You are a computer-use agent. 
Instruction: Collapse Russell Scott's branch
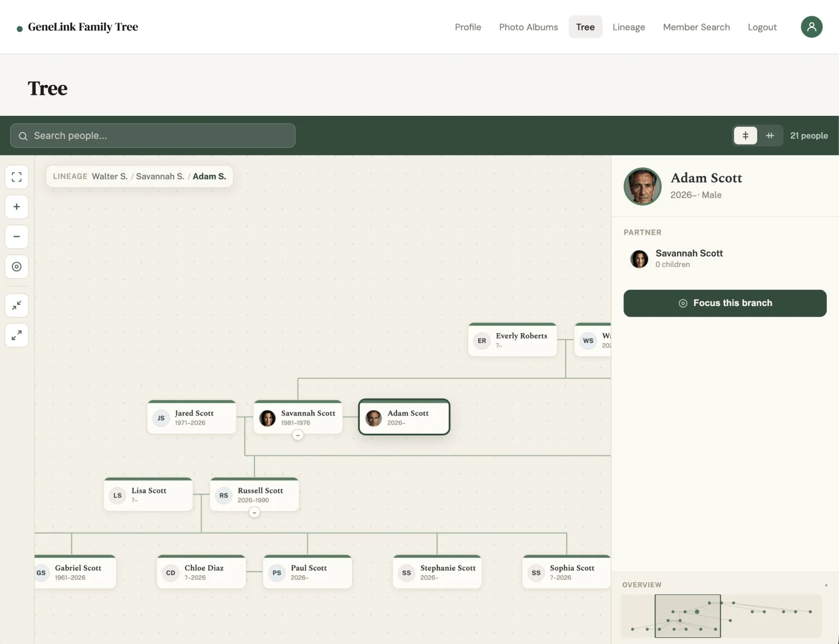(254, 513)
